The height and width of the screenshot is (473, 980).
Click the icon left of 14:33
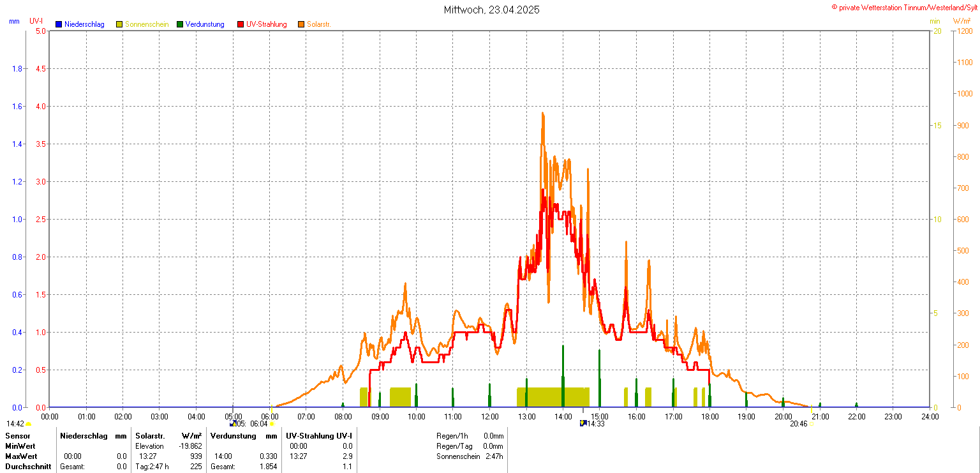(583, 423)
